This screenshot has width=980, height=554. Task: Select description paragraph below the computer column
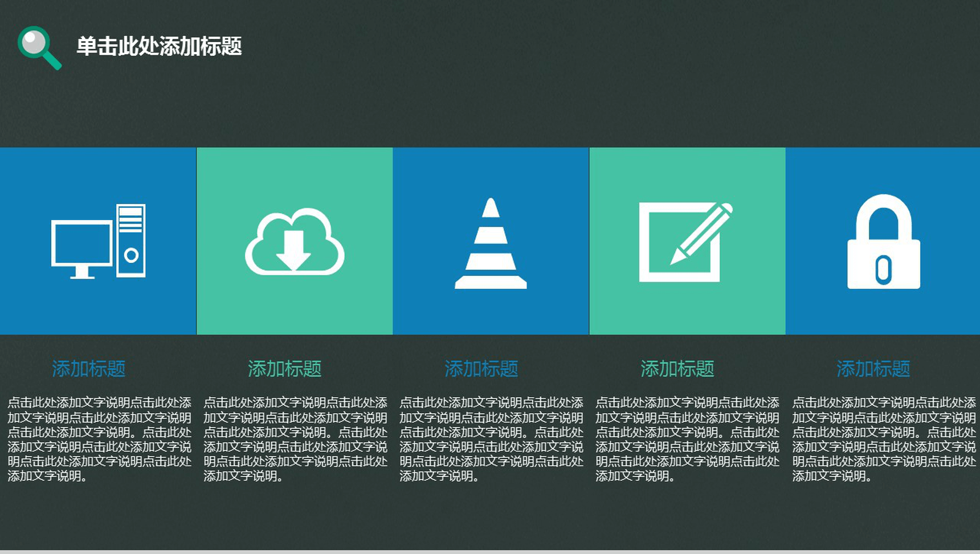coord(99,439)
